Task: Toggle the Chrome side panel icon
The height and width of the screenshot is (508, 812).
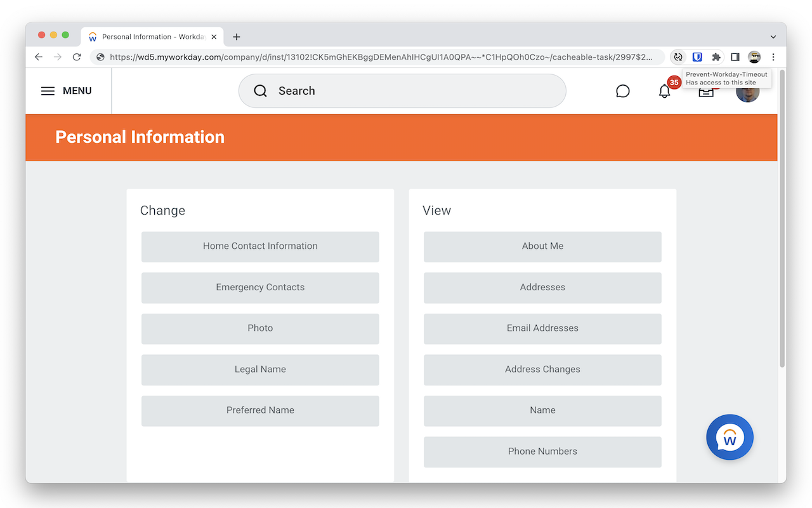Action: [x=735, y=57]
